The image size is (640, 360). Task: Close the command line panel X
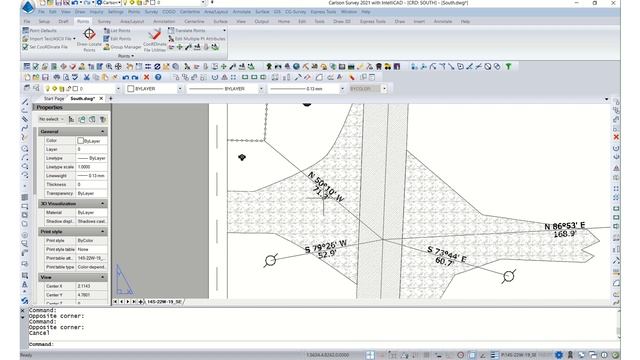22,311
